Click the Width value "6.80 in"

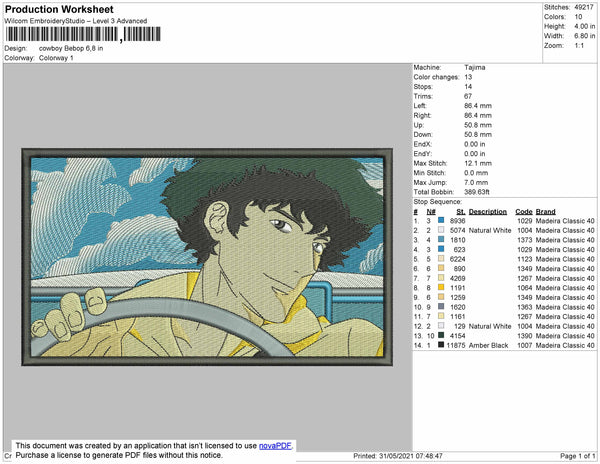tap(585, 36)
